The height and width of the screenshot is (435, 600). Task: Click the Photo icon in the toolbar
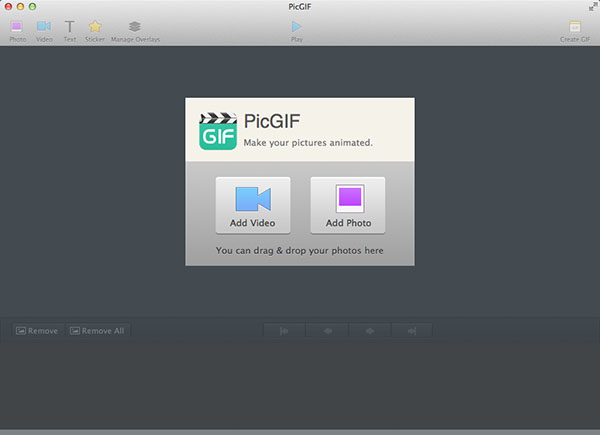(17, 27)
